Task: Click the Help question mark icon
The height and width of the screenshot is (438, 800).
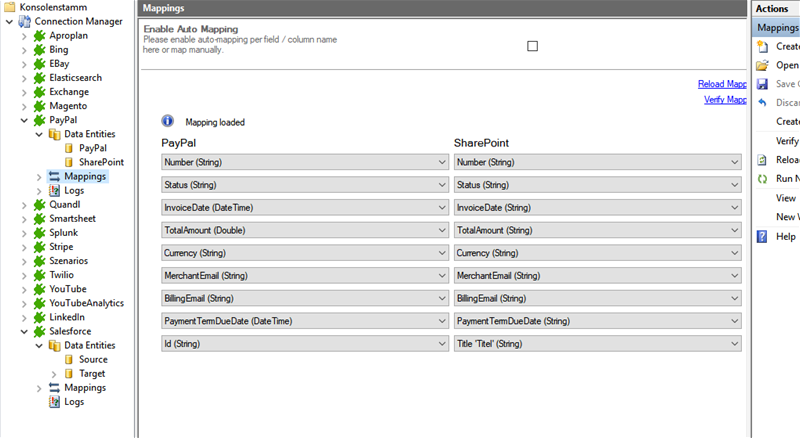Action: [762, 236]
